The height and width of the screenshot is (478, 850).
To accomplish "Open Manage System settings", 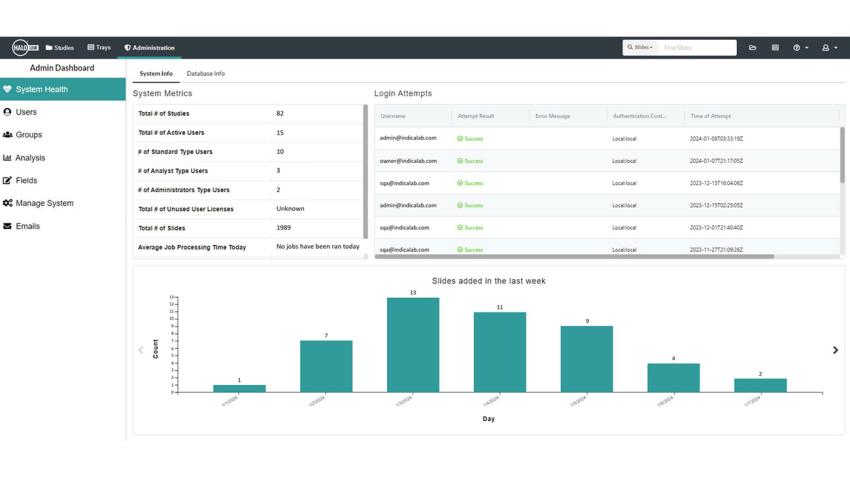I will pos(44,203).
